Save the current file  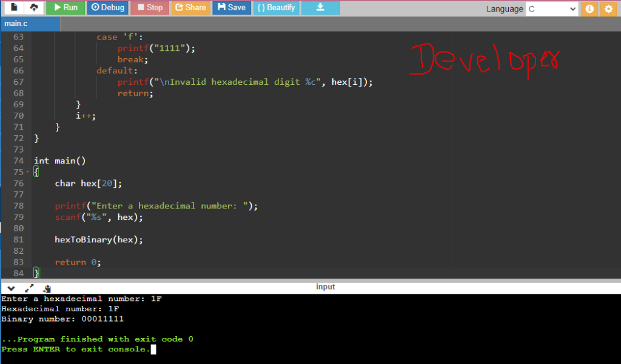click(232, 7)
